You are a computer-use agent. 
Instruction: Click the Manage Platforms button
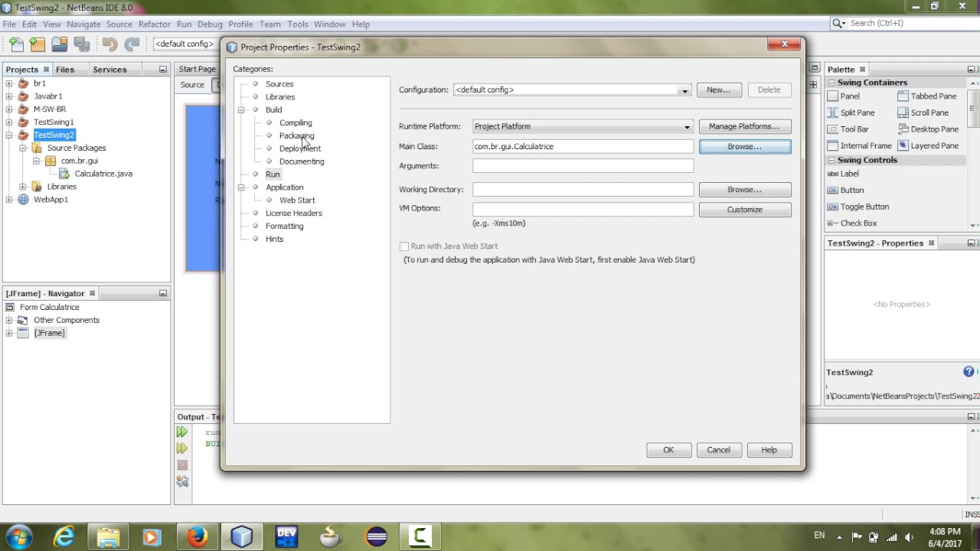[745, 126]
